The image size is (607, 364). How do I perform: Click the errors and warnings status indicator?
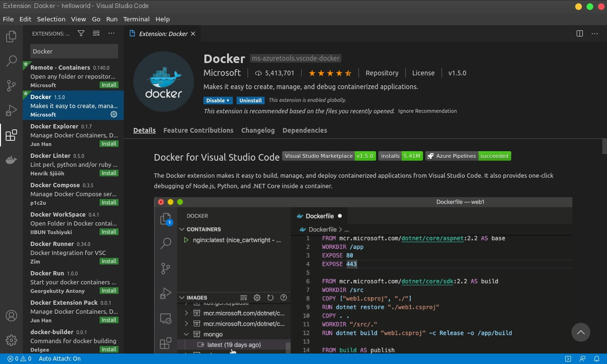(19, 359)
